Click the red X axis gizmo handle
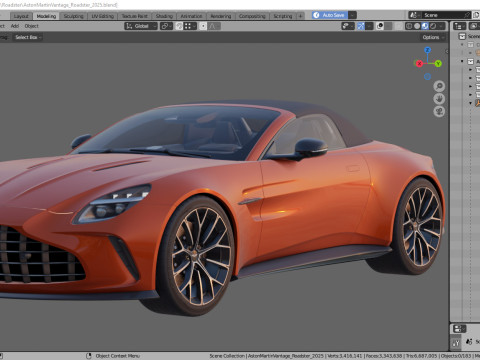The image size is (480, 360). click(x=419, y=63)
